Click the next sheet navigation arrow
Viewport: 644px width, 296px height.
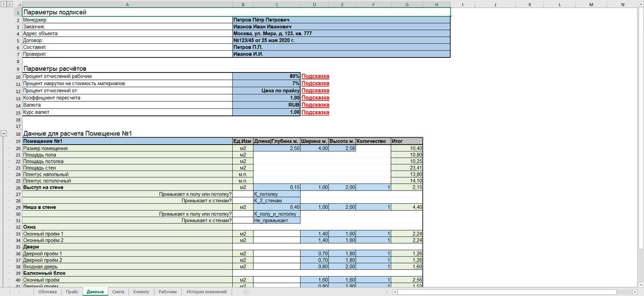20,292
